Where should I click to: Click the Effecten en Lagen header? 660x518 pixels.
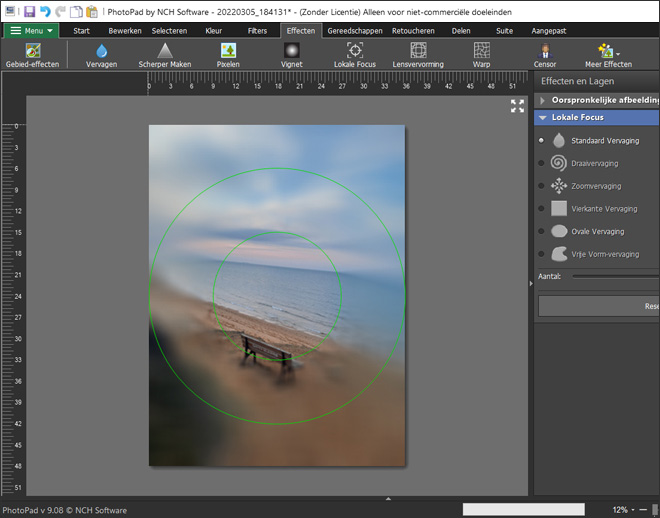click(x=577, y=81)
